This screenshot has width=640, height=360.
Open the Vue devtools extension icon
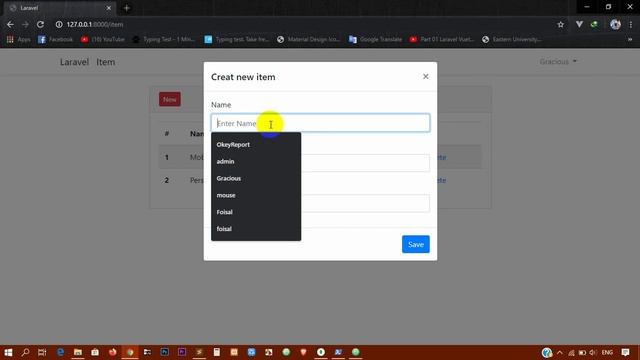(579, 24)
